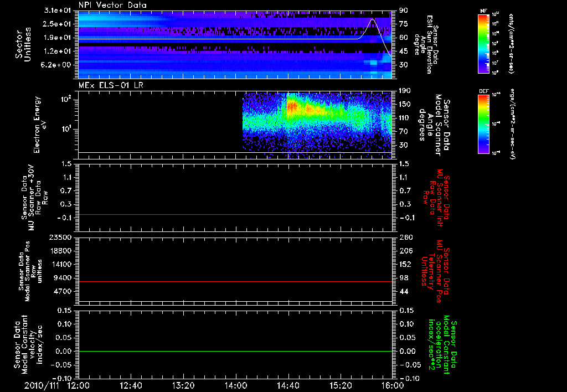The image size is (567, 392).
Task: Click the NF color scale bar
Action: pos(483,44)
